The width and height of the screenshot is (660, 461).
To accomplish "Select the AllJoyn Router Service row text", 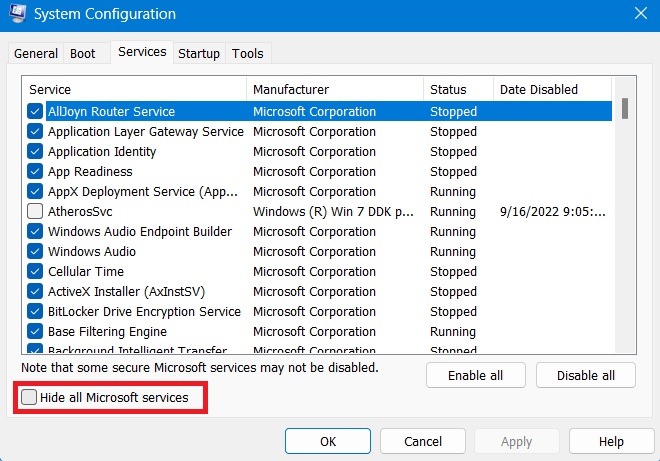I will point(112,112).
